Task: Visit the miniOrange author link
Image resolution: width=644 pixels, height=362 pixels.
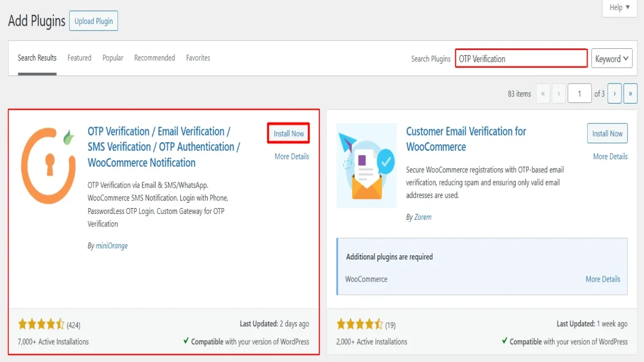Action: [x=112, y=246]
